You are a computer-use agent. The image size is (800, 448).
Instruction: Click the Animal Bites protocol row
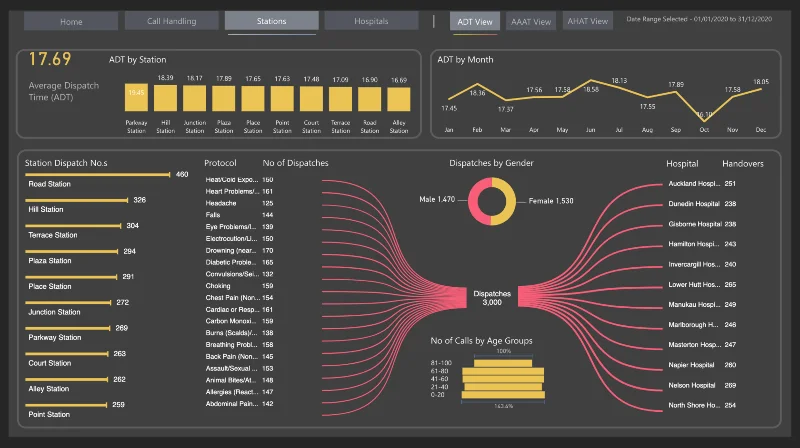(x=239, y=380)
